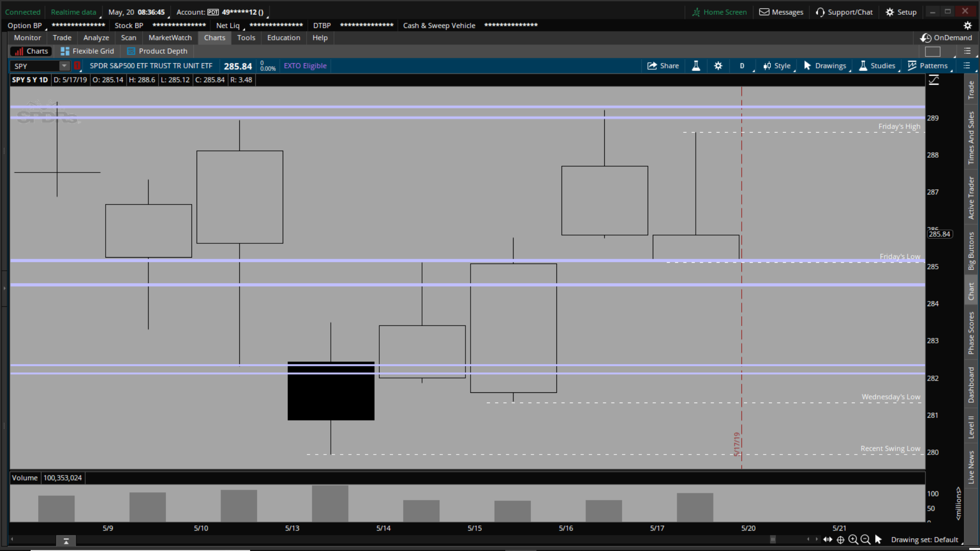Open Support/Chat
The height and width of the screenshot is (551, 980).
click(x=844, y=12)
